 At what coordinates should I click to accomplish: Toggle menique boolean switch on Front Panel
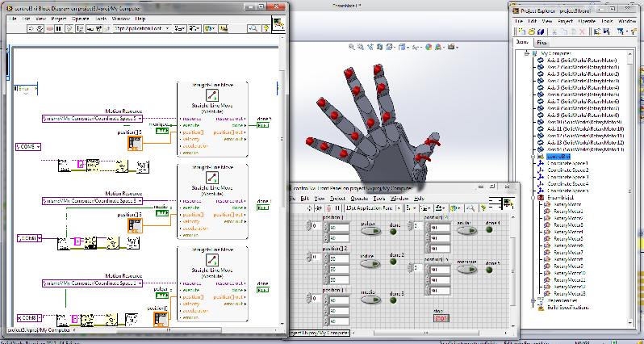466,270
